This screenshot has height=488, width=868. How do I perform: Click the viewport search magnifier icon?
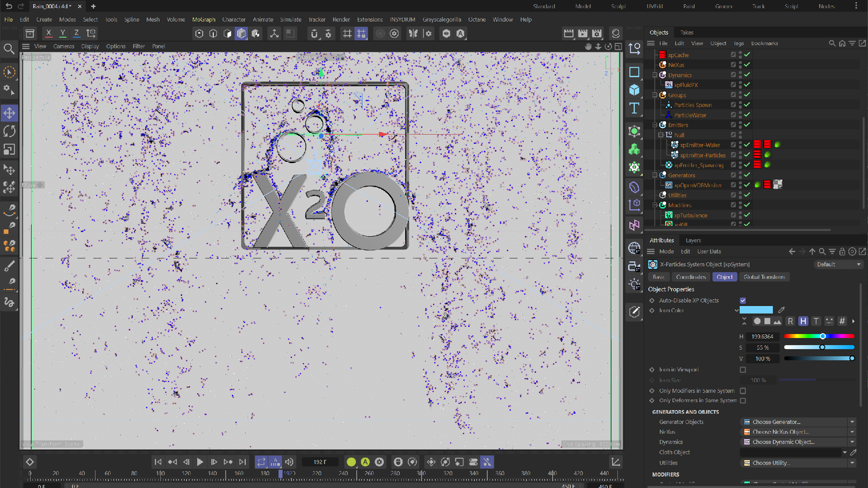(x=9, y=49)
